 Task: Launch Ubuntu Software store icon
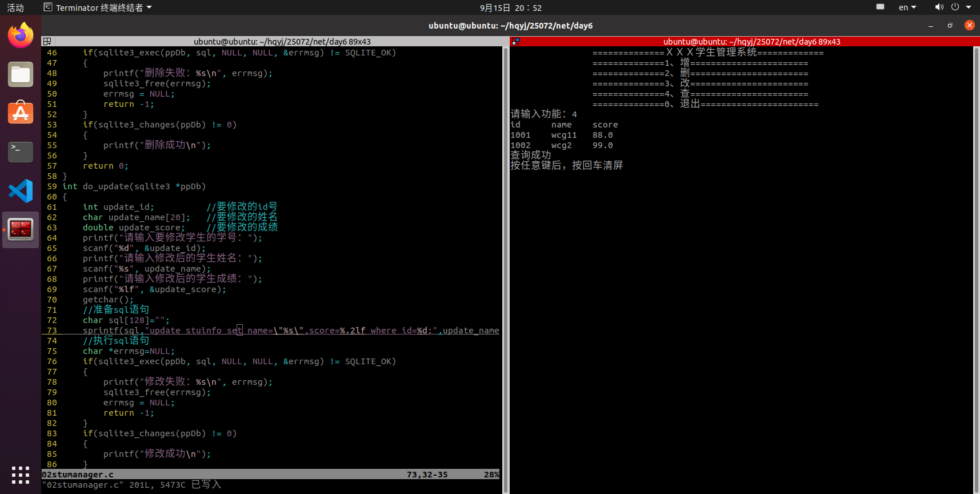[21, 113]
